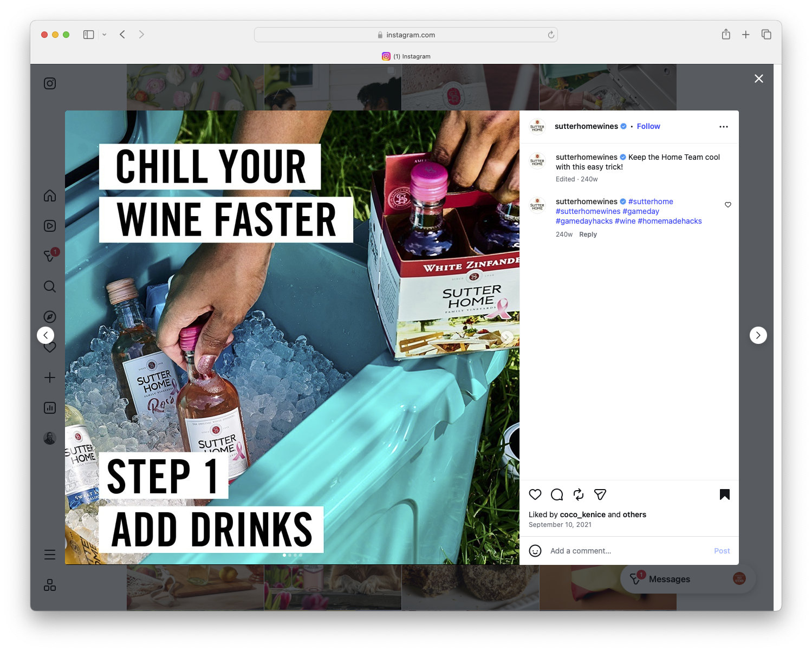Image resolution: width=812 pixels, height=651 pixels.
Task: Create a new post with the plus icon
Action: [x=49, y=377]
